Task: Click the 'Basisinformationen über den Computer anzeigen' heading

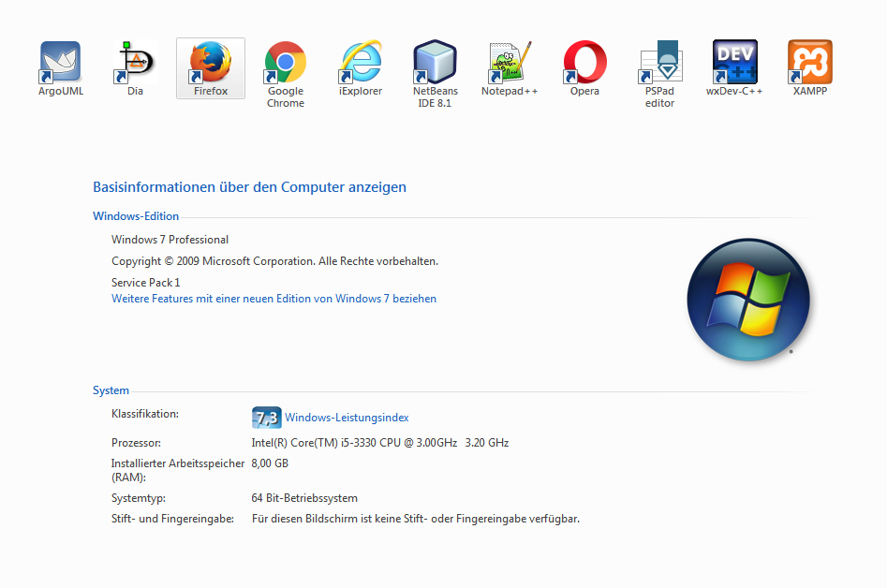Action: 249,187
